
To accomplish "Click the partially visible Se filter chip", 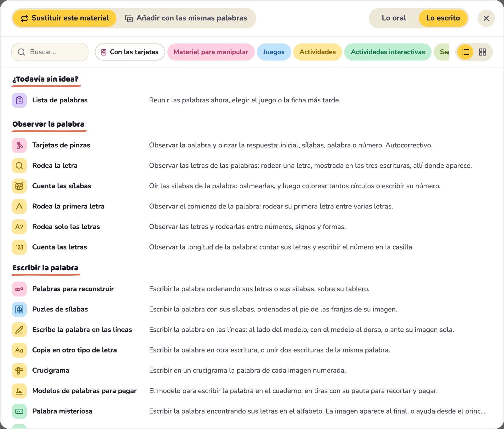I will [442, 52].
